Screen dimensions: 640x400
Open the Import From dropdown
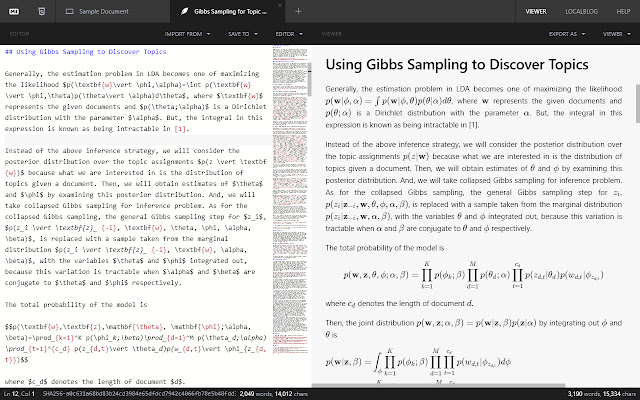coord(188,33)
